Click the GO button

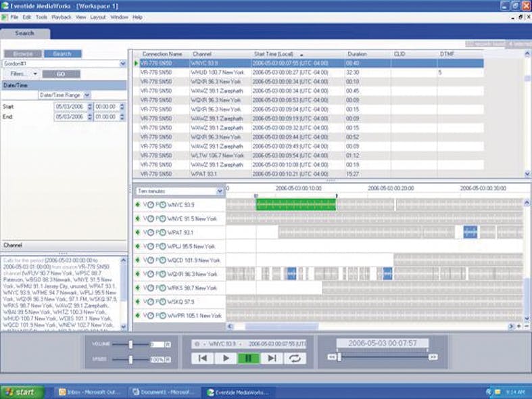(x=61, y=74)
